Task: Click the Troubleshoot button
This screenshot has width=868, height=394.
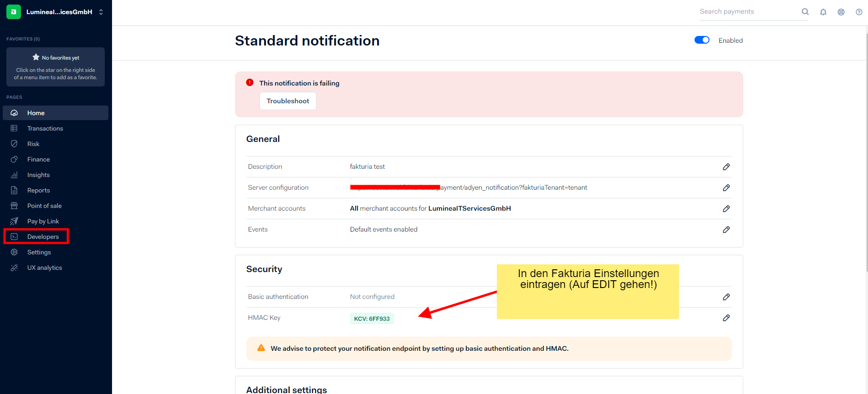Action: (x=288, y=101)
